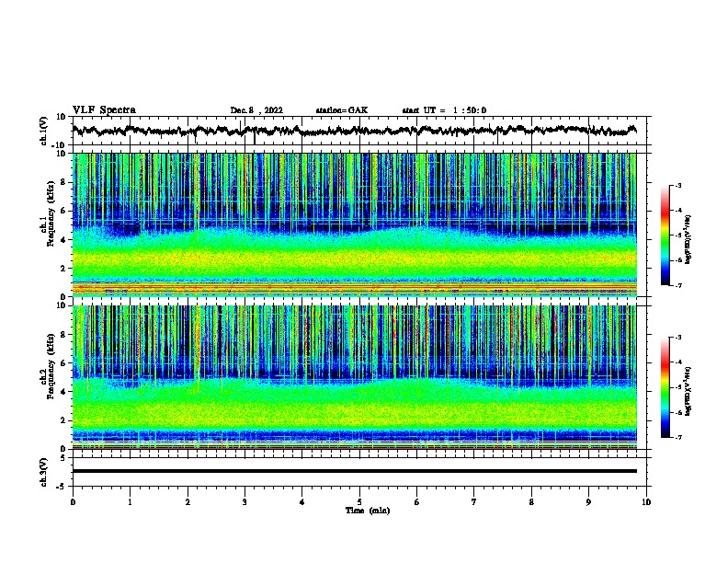This screenshot has height=563, width=728.
Task: Click inside the ch.2 spectrogram panel
Action: coord(354,377)
